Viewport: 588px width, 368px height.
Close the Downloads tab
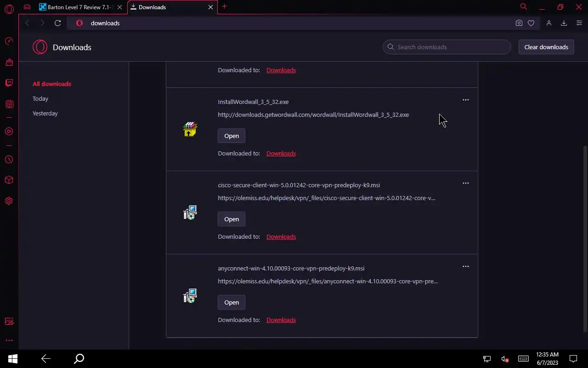[x=211, y=7]
